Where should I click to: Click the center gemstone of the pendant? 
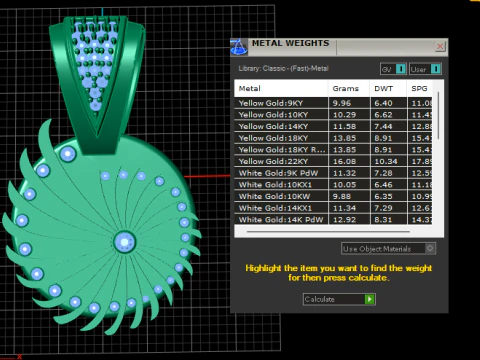124,242
